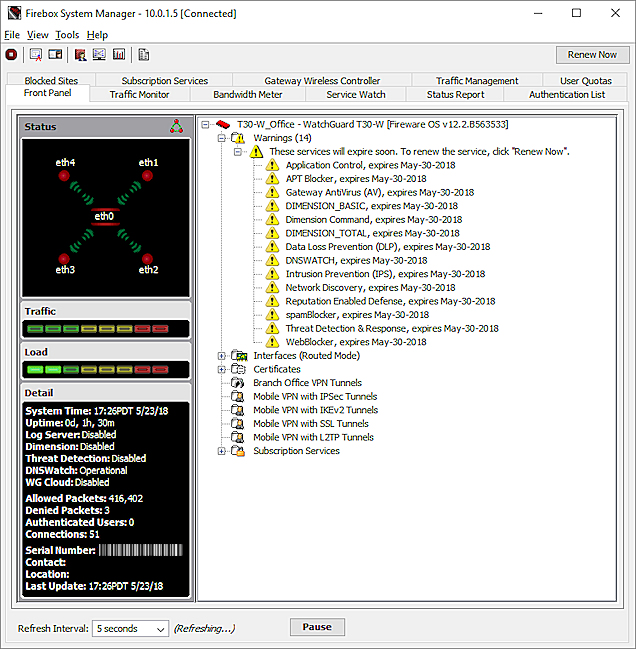Click the Pause button
This screenshot has width=636, height=649.
[317, 627]
